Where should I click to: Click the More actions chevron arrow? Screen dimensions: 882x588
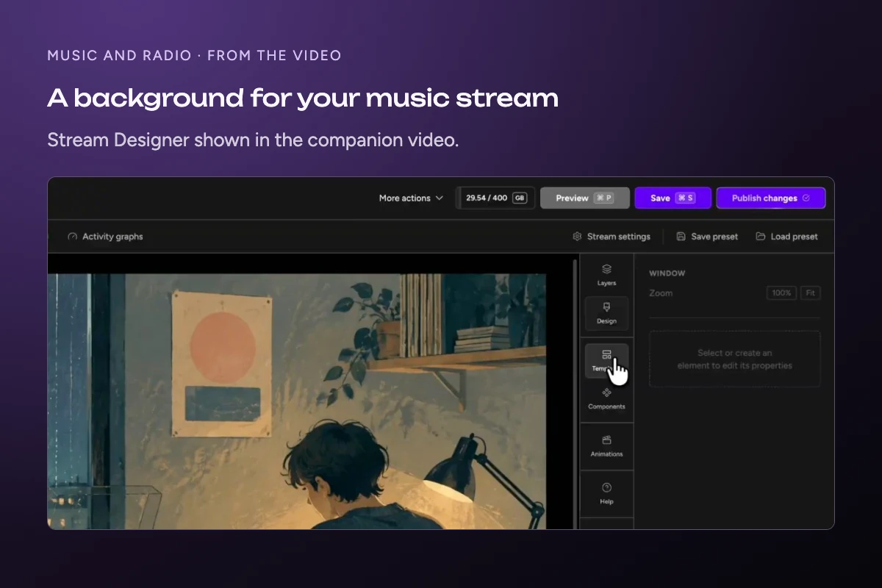[440, 198]
